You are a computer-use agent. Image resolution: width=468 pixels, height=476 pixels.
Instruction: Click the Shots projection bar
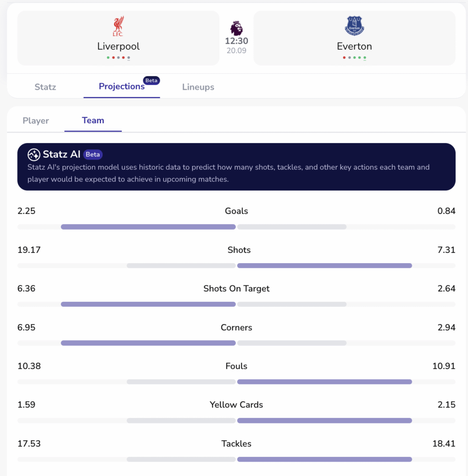point(236,266)
